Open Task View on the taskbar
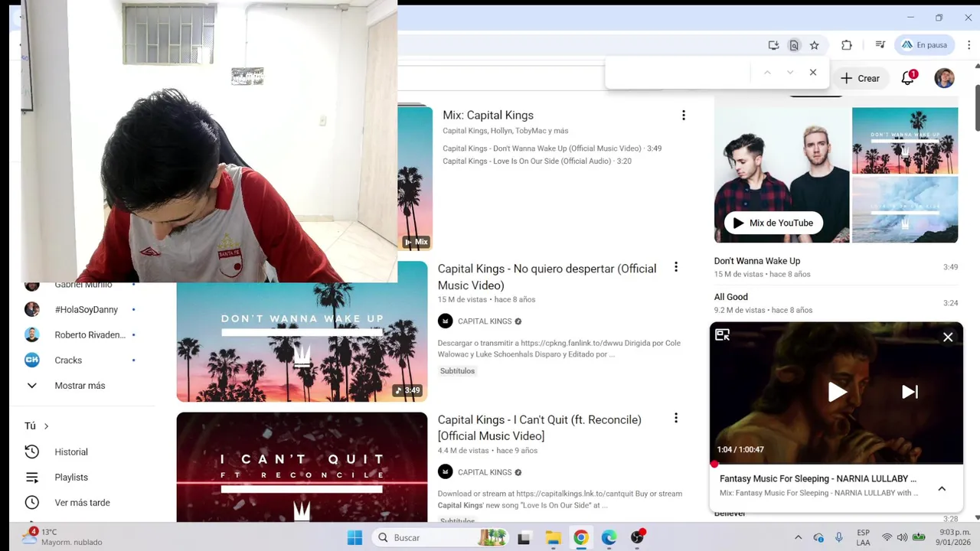The height and width of the screenshot is (551, 980). pyautogui.click(x=524, y=537)
